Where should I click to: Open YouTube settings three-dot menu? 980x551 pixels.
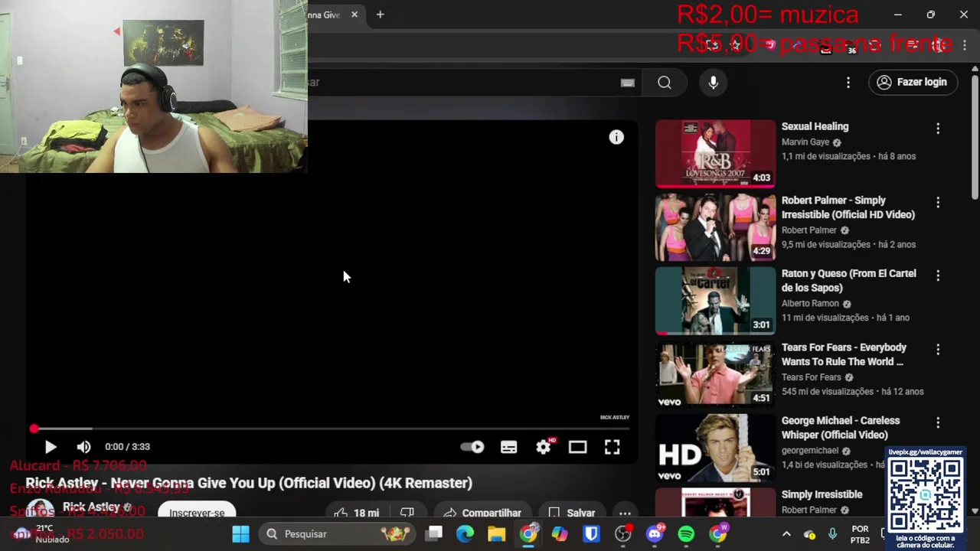848,82
